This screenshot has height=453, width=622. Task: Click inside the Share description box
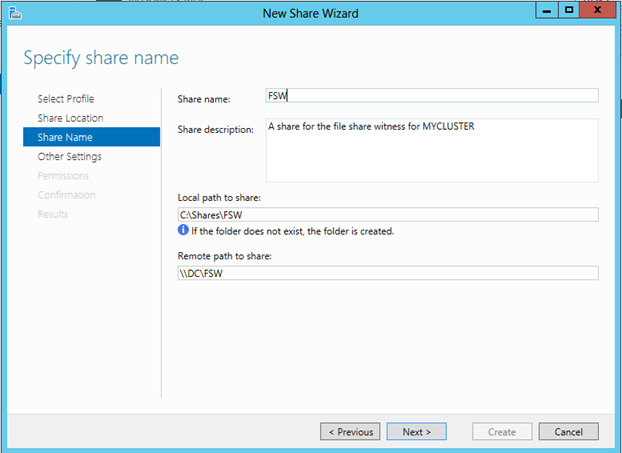430,149
